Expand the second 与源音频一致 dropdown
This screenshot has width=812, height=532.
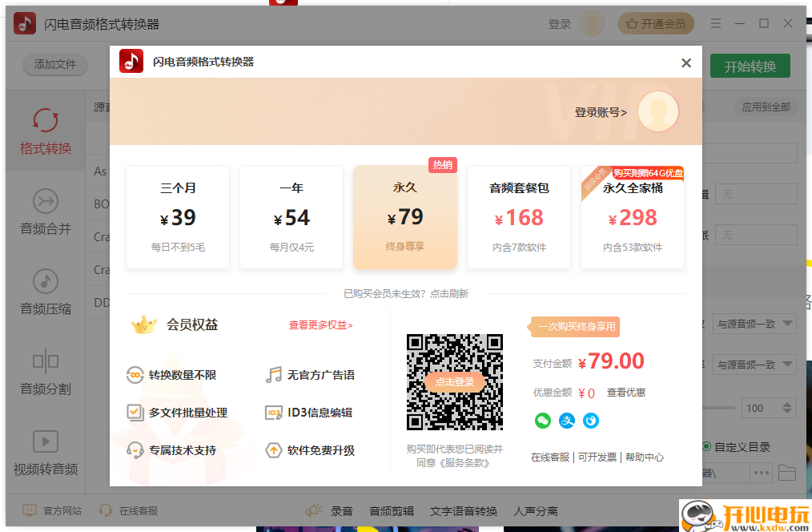click(754, 365)
